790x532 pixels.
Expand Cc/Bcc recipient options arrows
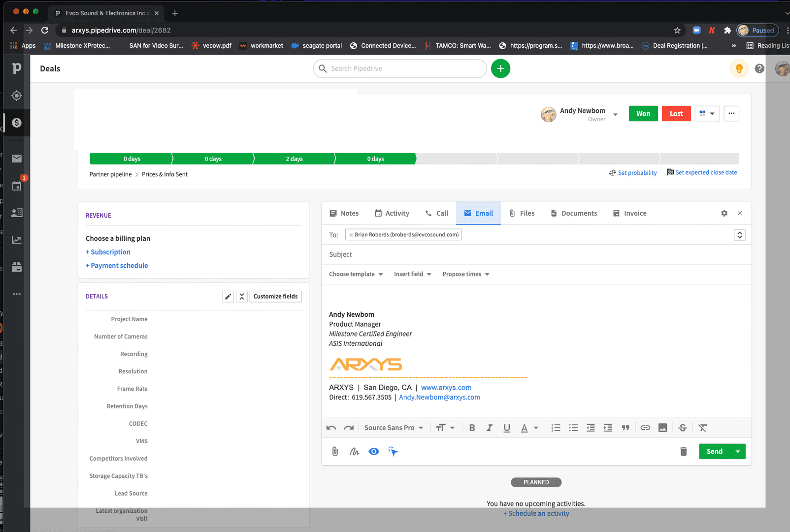[739, 235]
